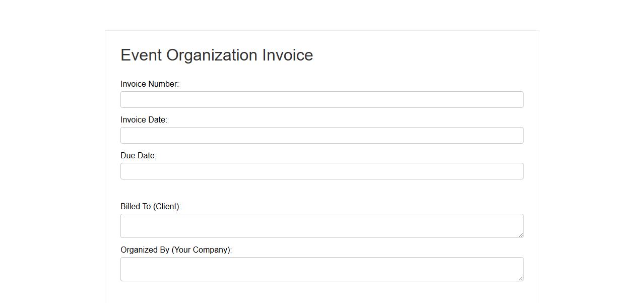Click the 'Organized By' label text

pos(145,250)
